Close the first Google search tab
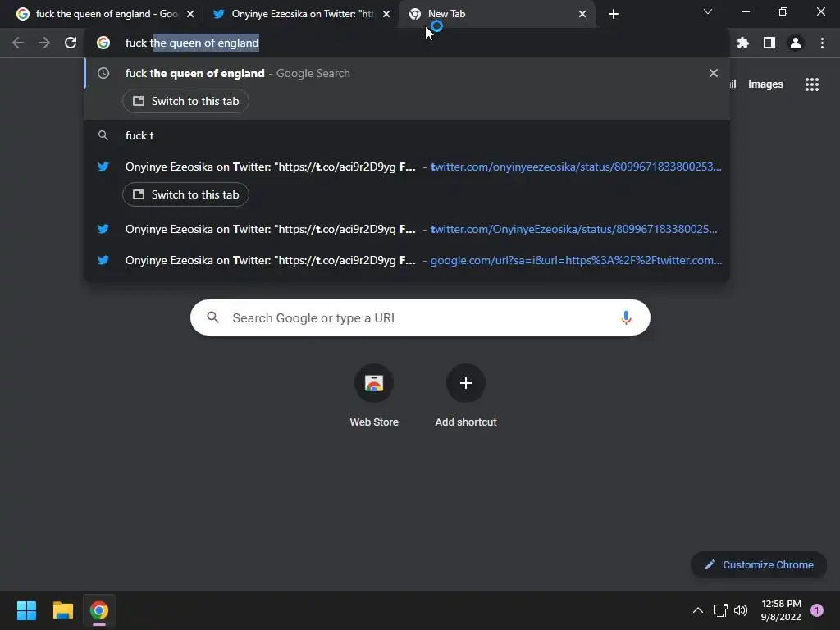Screen dimensions: 840x630 tap(190, 14)
